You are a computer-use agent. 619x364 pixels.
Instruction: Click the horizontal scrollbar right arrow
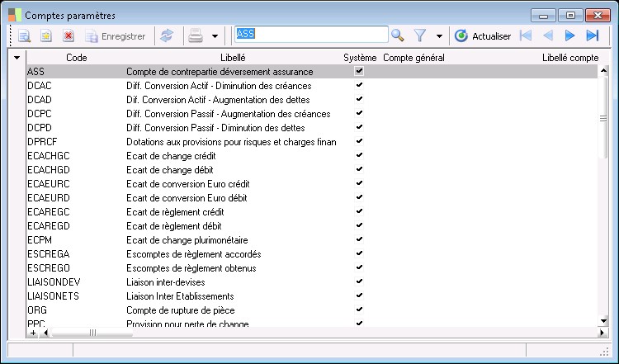(602, 333)
